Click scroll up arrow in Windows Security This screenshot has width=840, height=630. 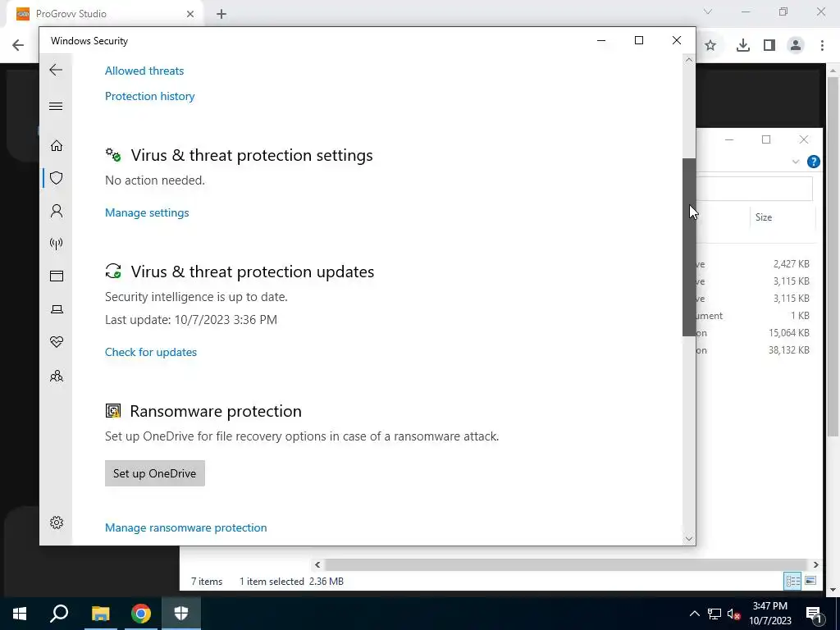click(x=689, y=60)
